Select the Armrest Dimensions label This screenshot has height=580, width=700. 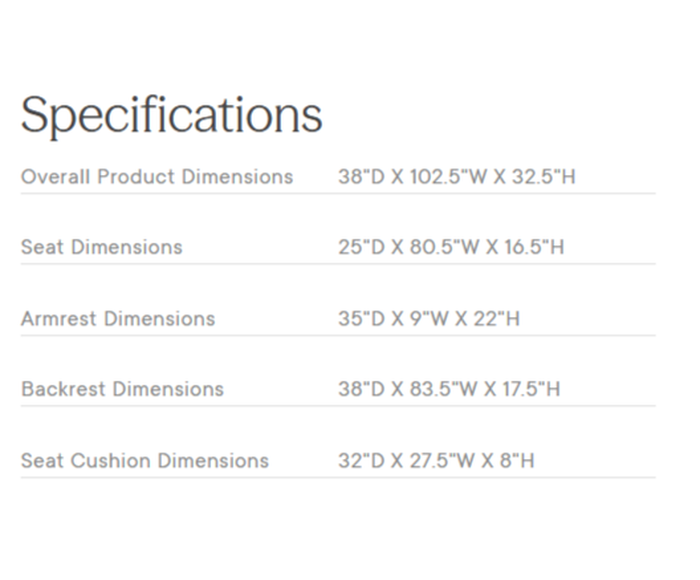pyautogui.click(x=117, y=319)
